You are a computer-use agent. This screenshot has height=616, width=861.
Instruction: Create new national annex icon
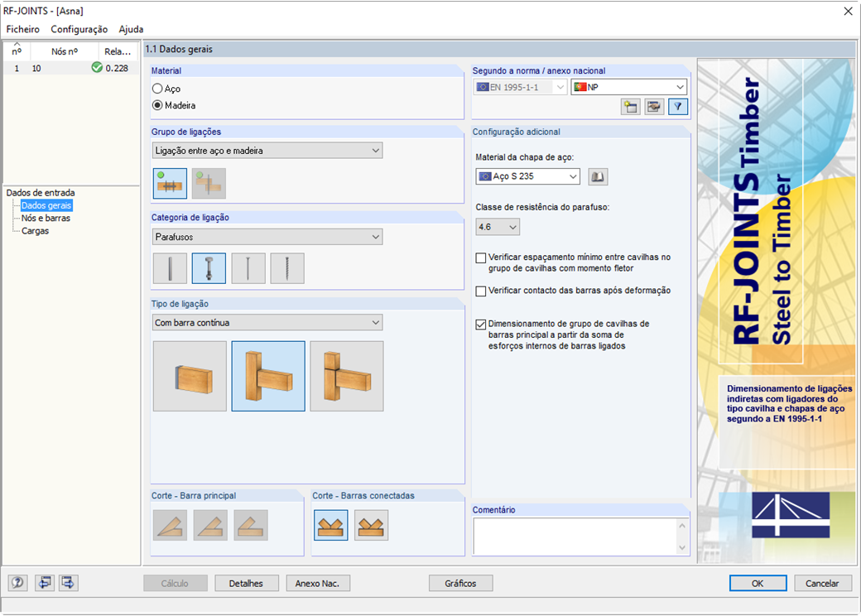(630, 107)
